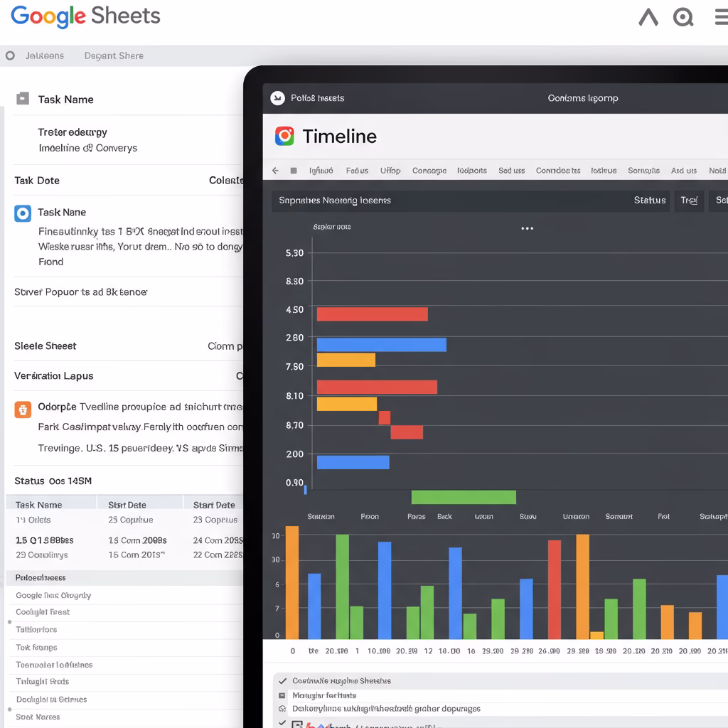Select the Ioslrus tab
Image resolution: width=728 pixels, height=728 pixels.
[604, 171]
